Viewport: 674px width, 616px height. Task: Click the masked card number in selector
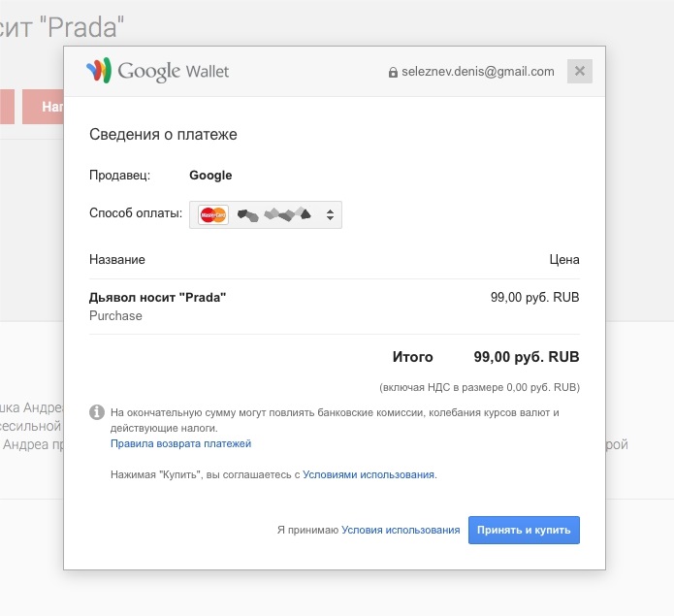273,214
